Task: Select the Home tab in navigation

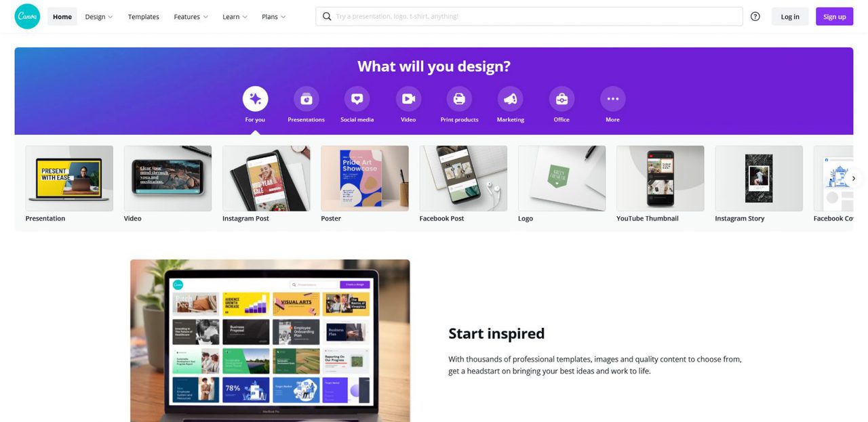Action: coord(62,17)
